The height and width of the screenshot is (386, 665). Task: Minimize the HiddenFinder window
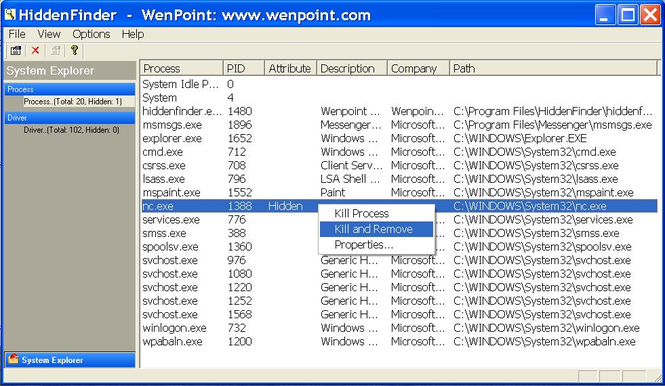coord(605,15)
